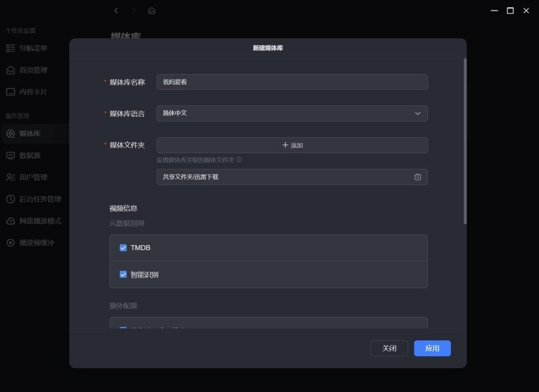The height and width of the screenshot is (392, 539).
Task: Open 后台任务管理 menu item
Action: coord(34,199)
